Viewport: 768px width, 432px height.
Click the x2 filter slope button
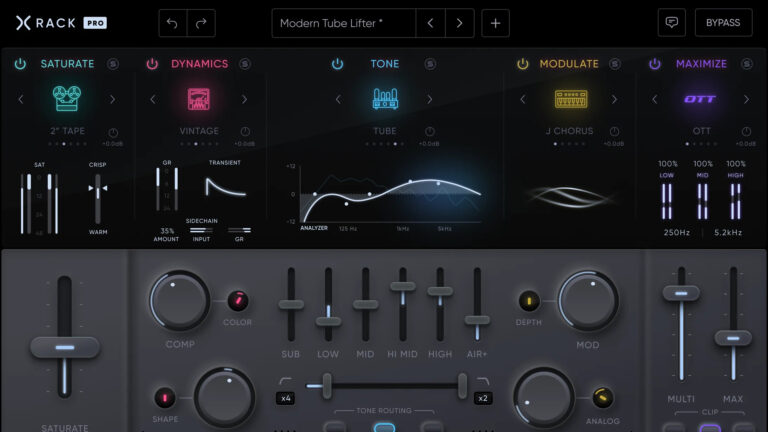483,398
